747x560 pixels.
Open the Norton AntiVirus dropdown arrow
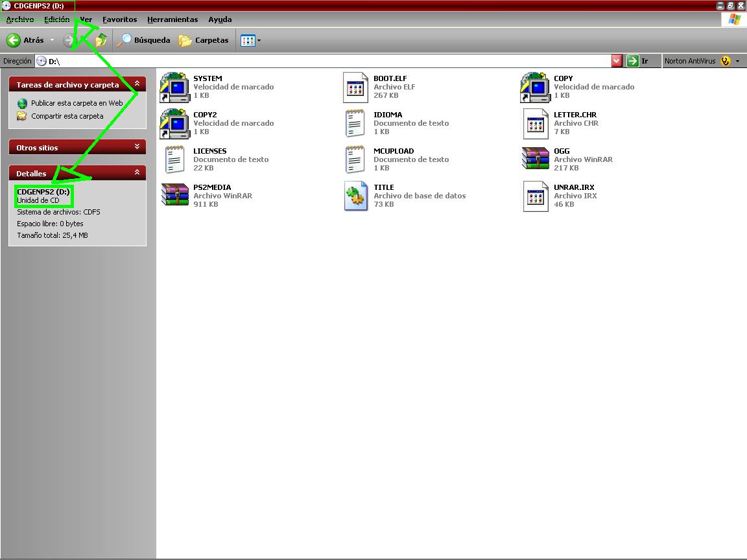tap(737, 61)
